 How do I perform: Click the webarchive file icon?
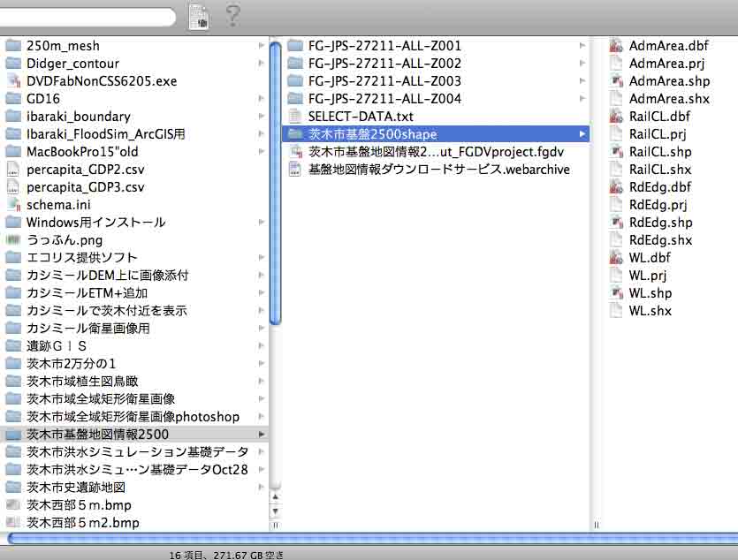295,170
